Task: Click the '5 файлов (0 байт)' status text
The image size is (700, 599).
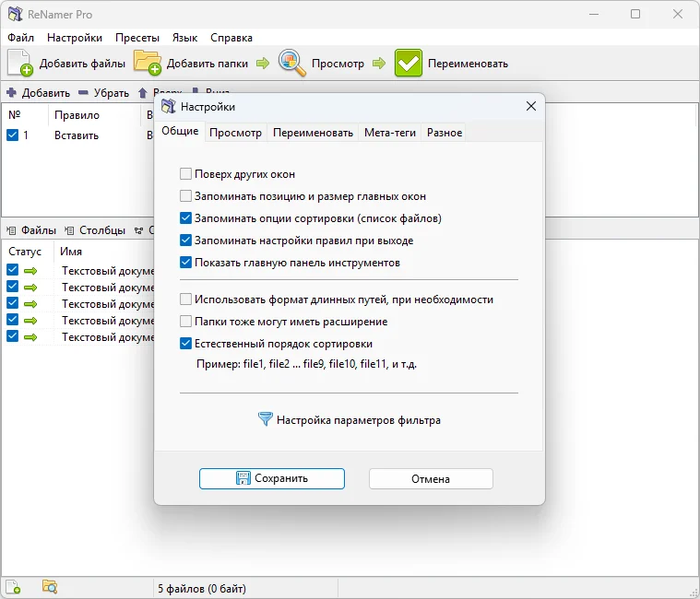Action: [202, 589]
